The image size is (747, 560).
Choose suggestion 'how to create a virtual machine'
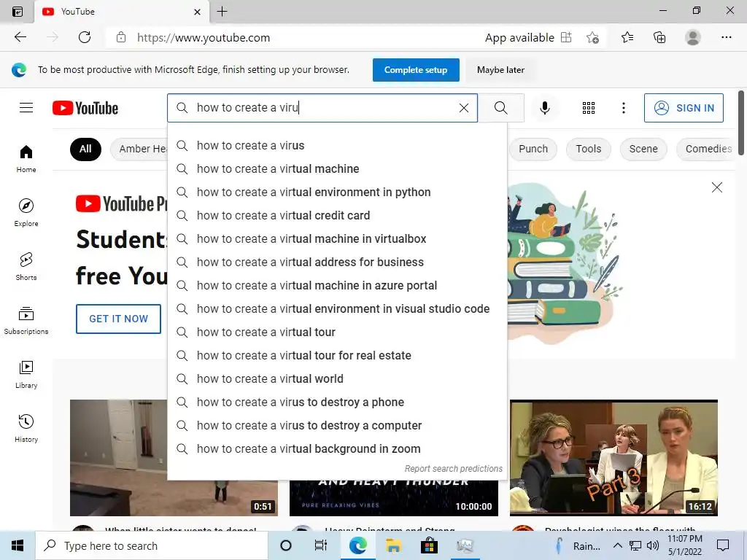pos(337,168)
